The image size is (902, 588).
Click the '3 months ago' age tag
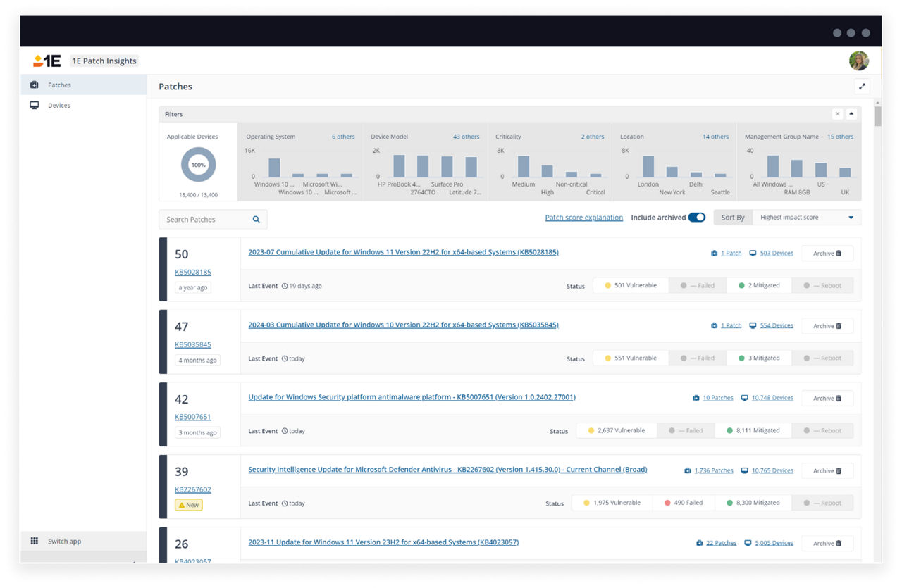click(x=197, y=432)
